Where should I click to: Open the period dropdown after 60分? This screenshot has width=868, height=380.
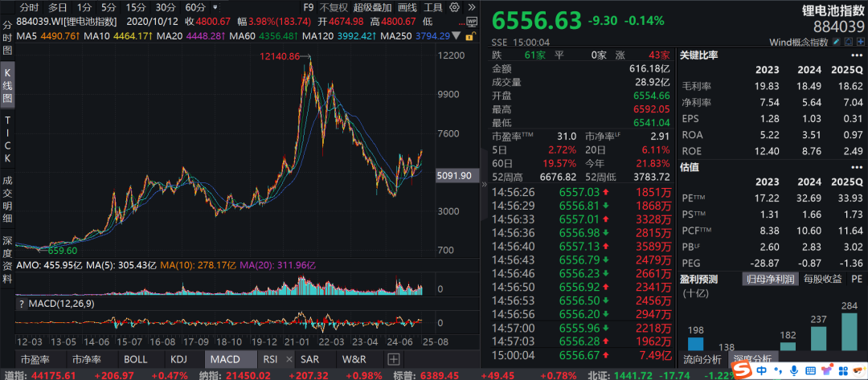click(215, 7)
